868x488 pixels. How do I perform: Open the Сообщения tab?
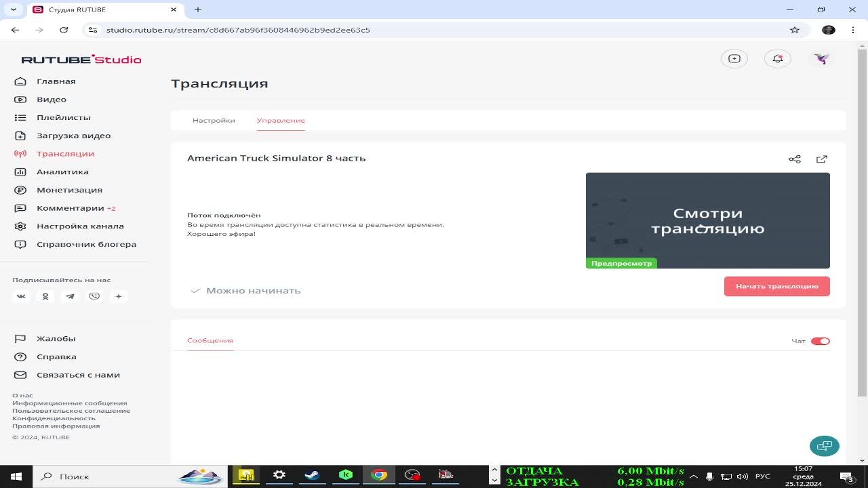point(210,340)
